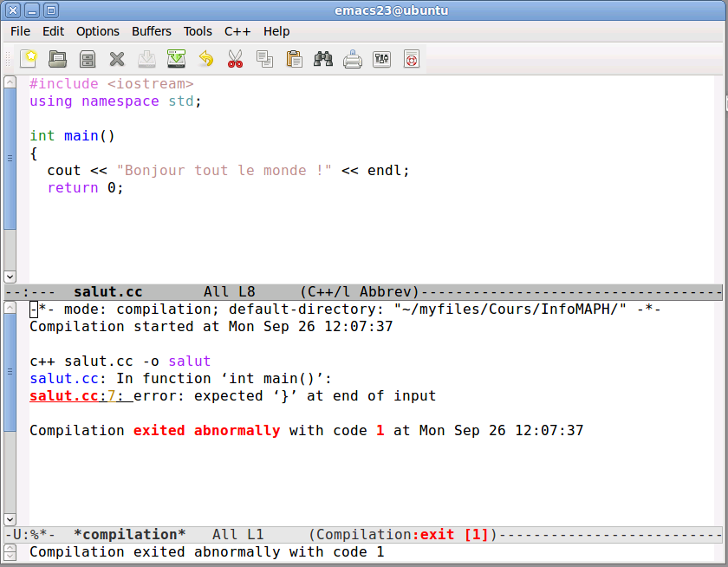This screenshot has width=728, height=567.
Task: Open help with lifebuoy icon
Action: 412,59
